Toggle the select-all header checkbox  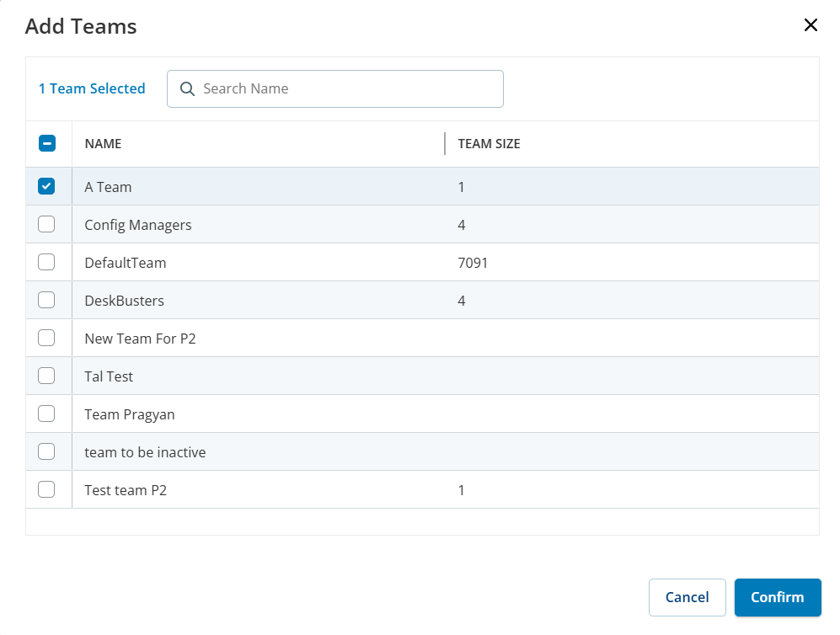pyautogui.click(x=47, y=143)
